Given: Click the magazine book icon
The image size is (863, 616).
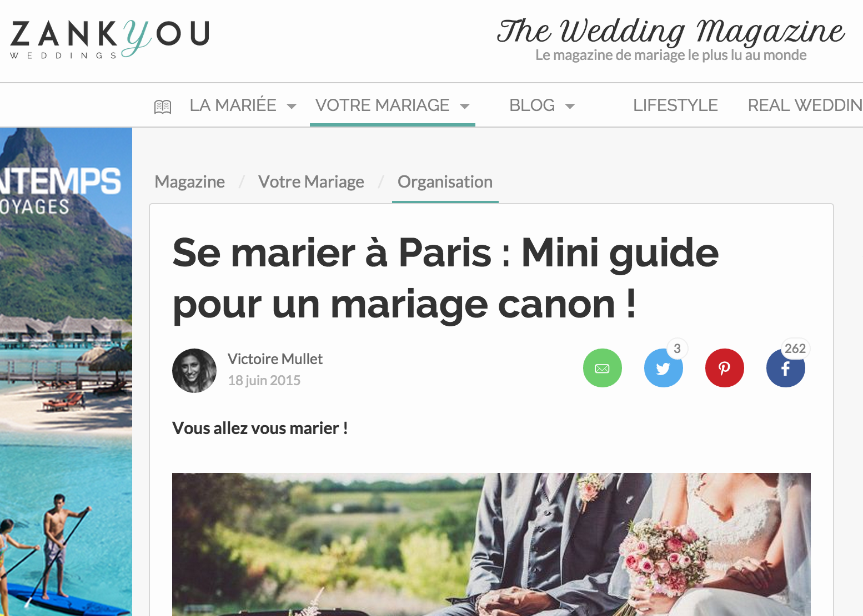Looking at the screenshot, I should click(163, 107).
